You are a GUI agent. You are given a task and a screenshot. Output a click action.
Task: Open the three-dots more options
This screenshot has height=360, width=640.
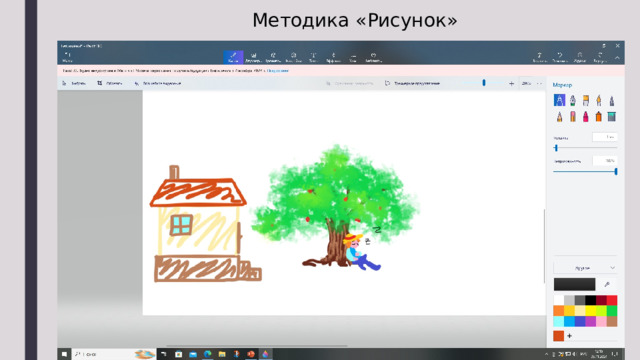coord(539,83)
